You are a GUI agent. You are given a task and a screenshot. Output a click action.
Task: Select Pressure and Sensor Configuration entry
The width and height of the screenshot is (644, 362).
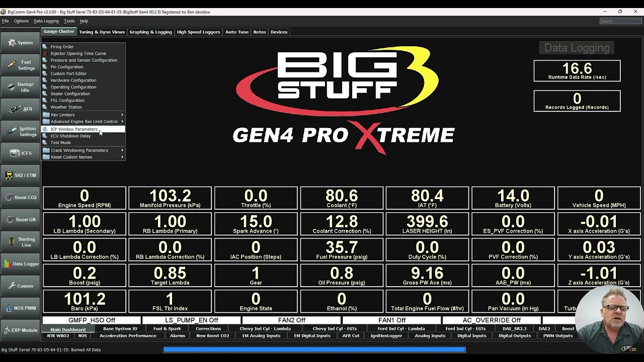coord(83,60)
